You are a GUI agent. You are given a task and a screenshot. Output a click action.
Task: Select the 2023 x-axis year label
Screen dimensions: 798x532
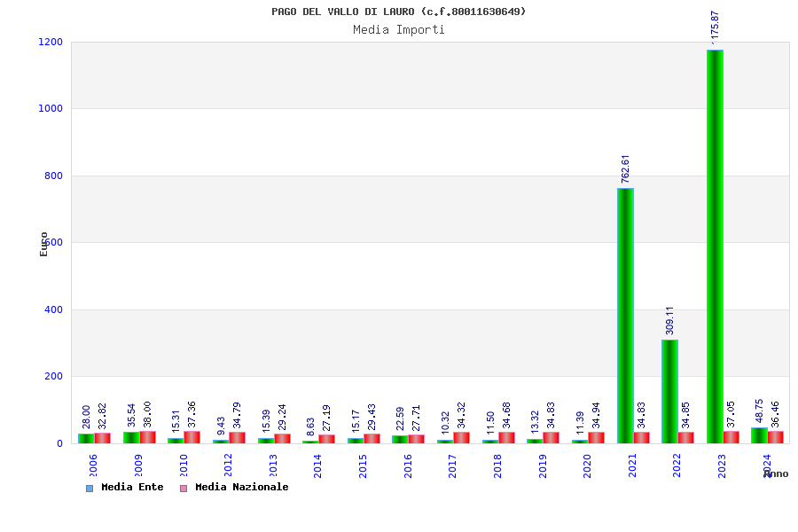722,465
